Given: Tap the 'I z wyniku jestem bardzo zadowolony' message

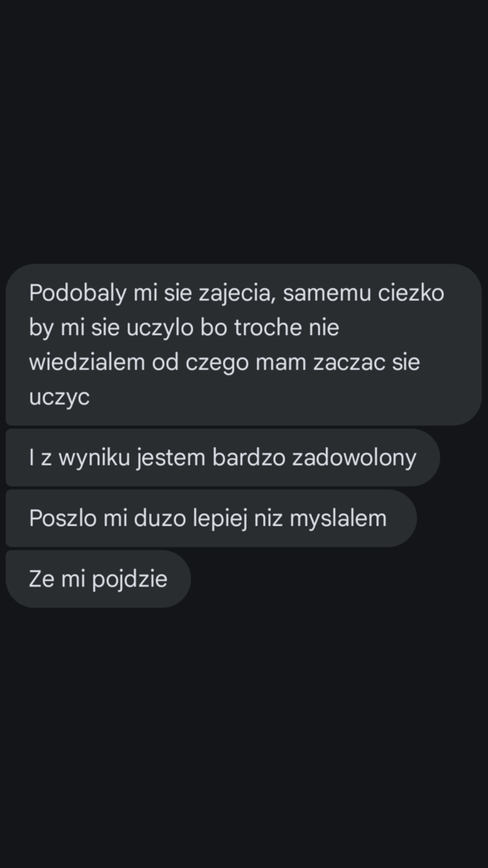Looking at the screenshot, I should coord(223,458).
